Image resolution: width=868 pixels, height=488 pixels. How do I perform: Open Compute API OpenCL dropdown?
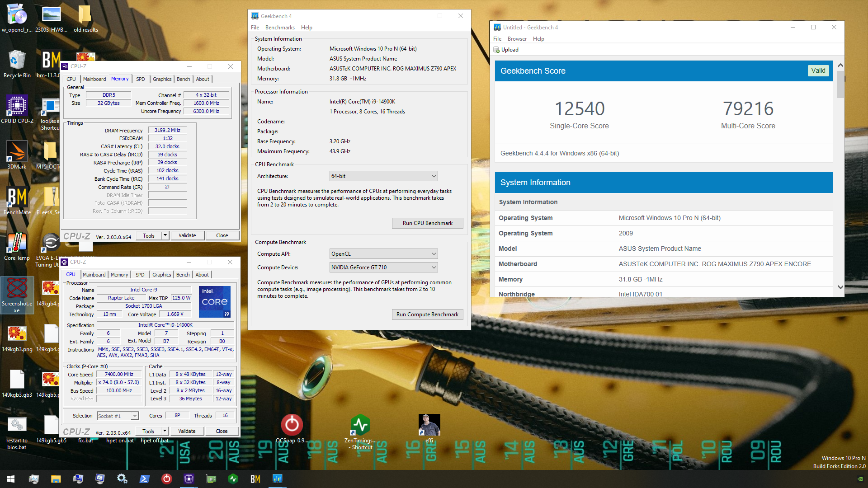click(x=383, y=254)
